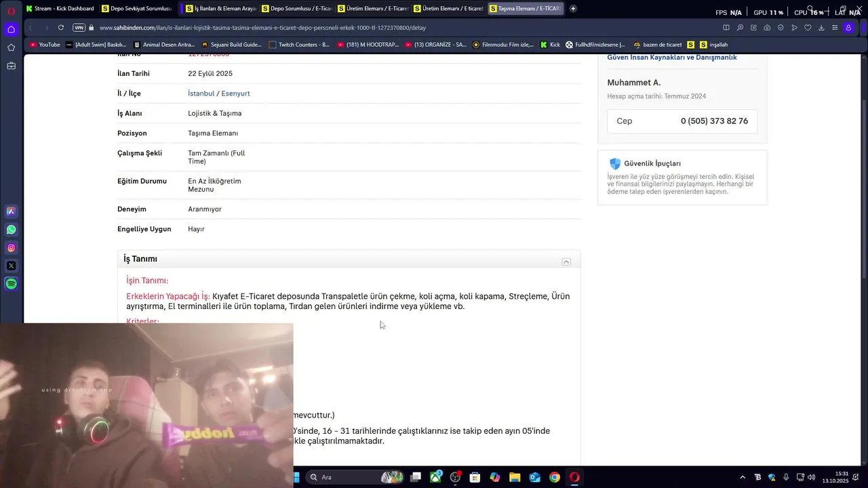The image size is (868, 488).
Task: Click the heart bookmark icon in toolbar
Action: [808, 28]
